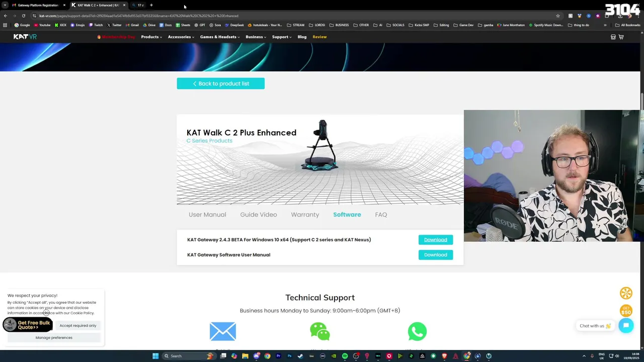Open the Blog nav link

tap(302, 37)
